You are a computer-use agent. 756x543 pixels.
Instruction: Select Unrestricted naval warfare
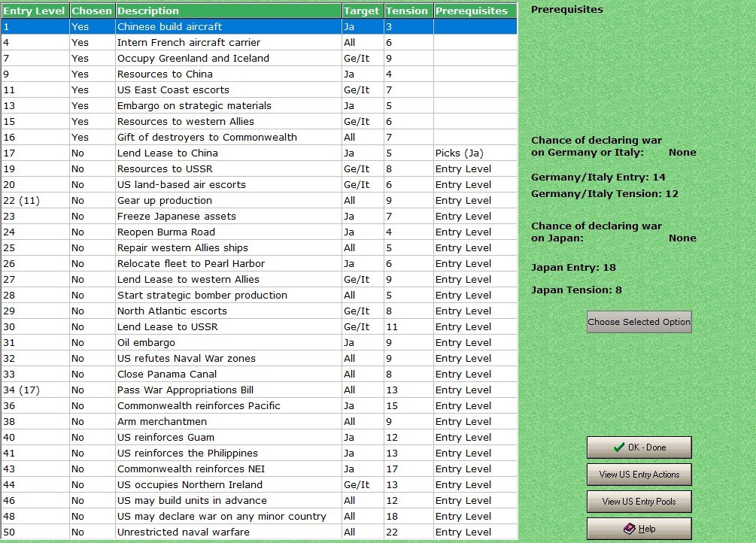260,532
